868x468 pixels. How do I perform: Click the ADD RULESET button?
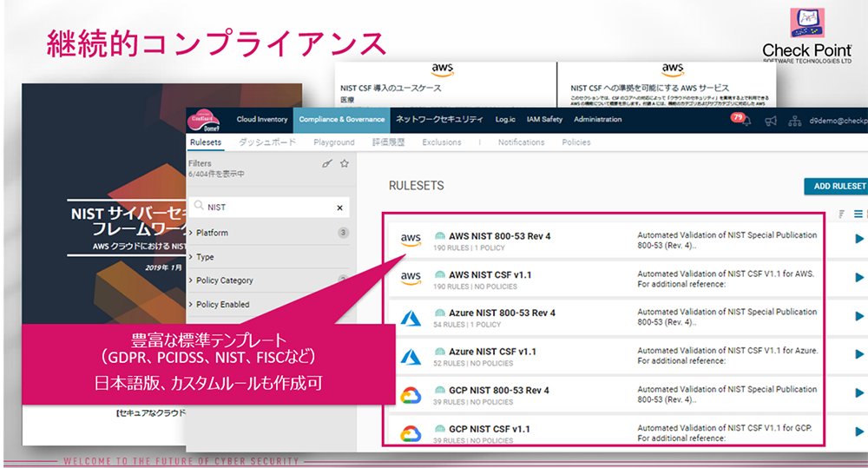(x=836, y=186)
